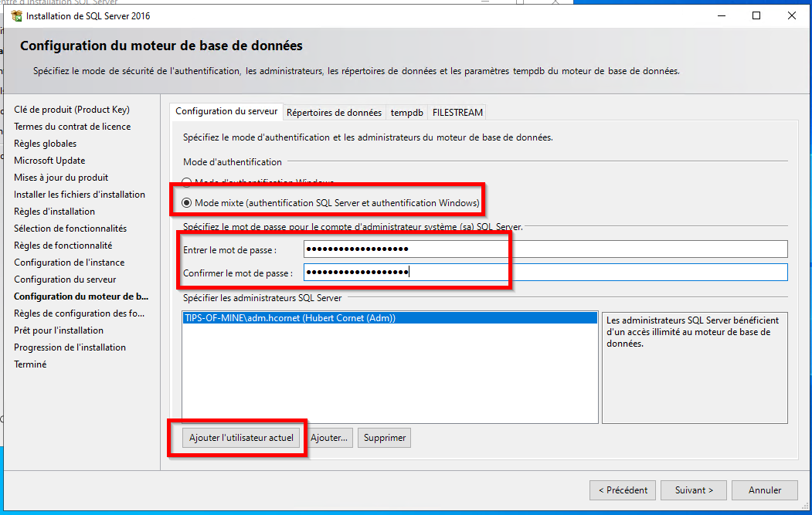Screen dimensions: 812x515
Task: Click Mises à jour du produit step
Action: pyautogui.click(x=60, y=178)
